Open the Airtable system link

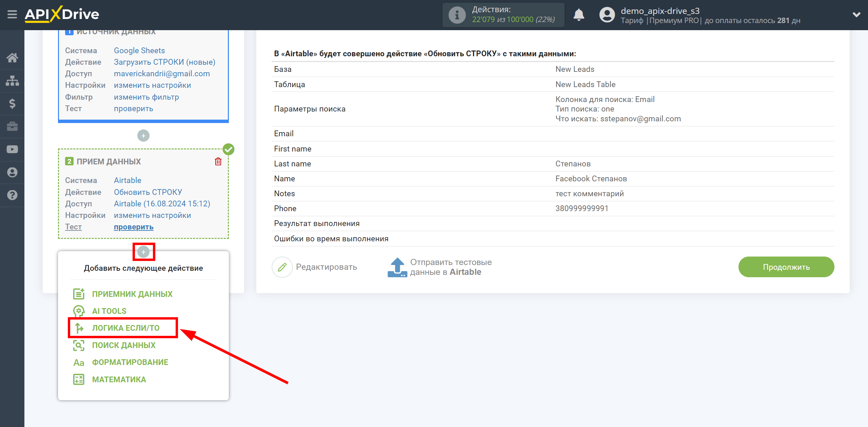pos(127,180)
